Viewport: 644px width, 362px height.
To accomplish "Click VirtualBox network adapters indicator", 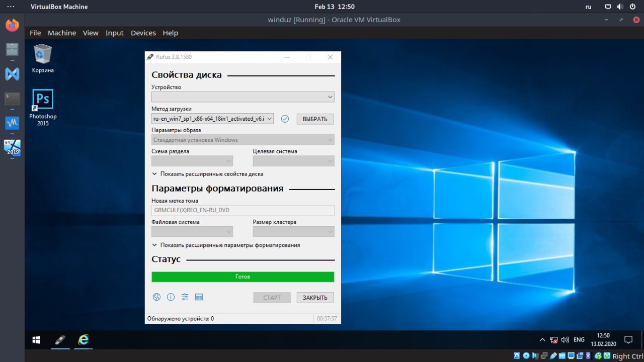I will 544,356.
